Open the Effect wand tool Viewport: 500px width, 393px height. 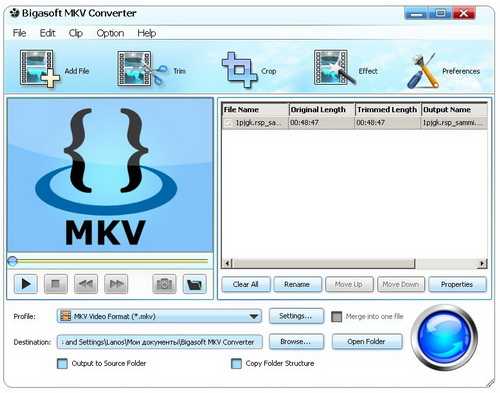tap(334, 68)
